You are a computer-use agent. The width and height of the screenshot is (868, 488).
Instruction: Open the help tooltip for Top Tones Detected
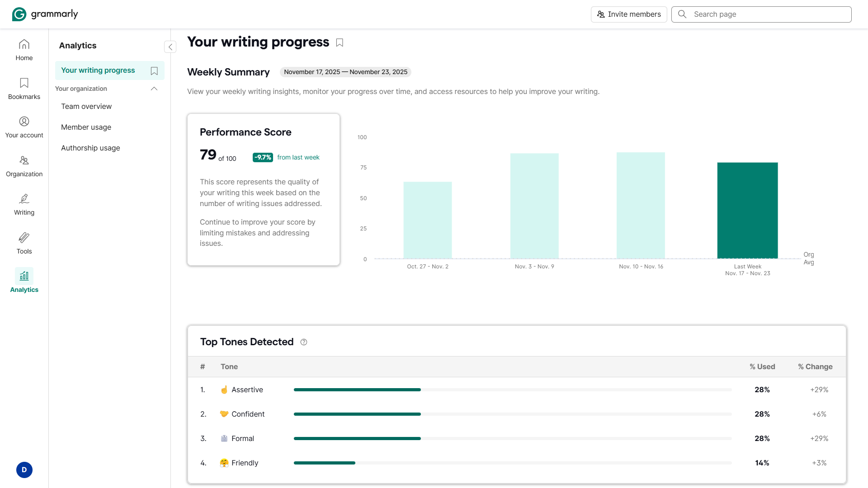click(x=303, y=342)
